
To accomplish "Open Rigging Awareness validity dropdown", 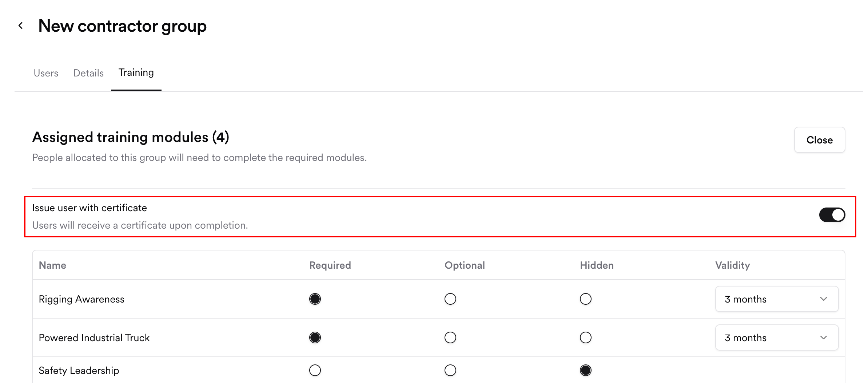I will pos(776,299).
